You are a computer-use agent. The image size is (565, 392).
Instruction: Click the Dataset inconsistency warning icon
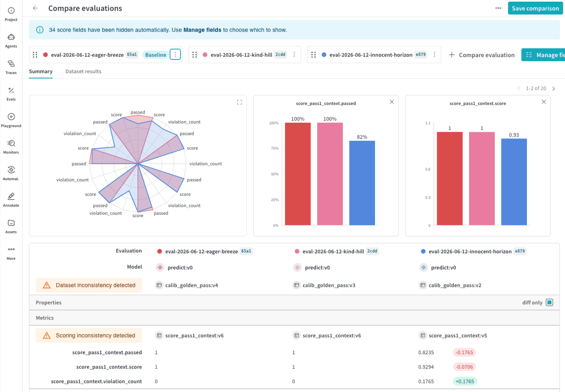pyautogui.click(x=47, y=285)
